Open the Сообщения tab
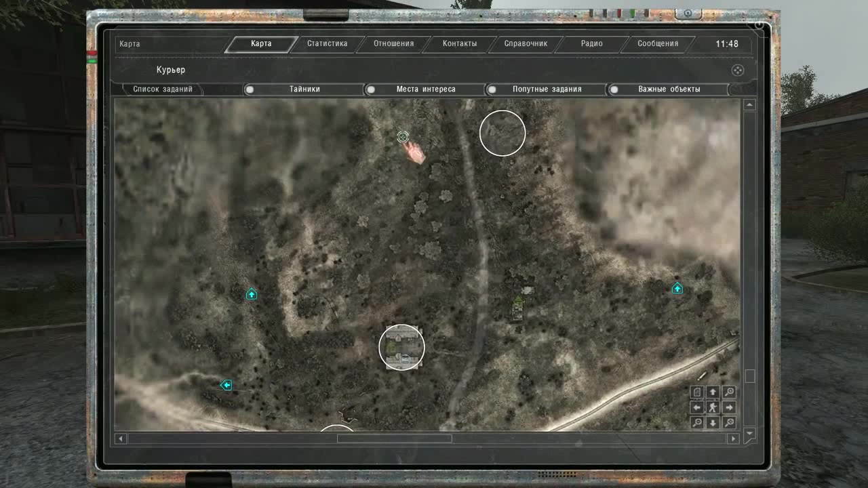 [658, 44]
